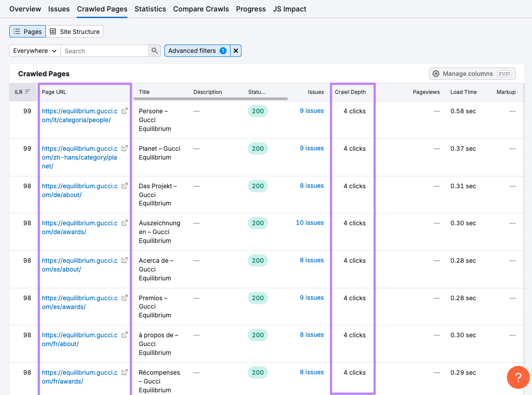
Task: Click the external link icon beside /de/about/ URL
Action: tap(124, 185)
